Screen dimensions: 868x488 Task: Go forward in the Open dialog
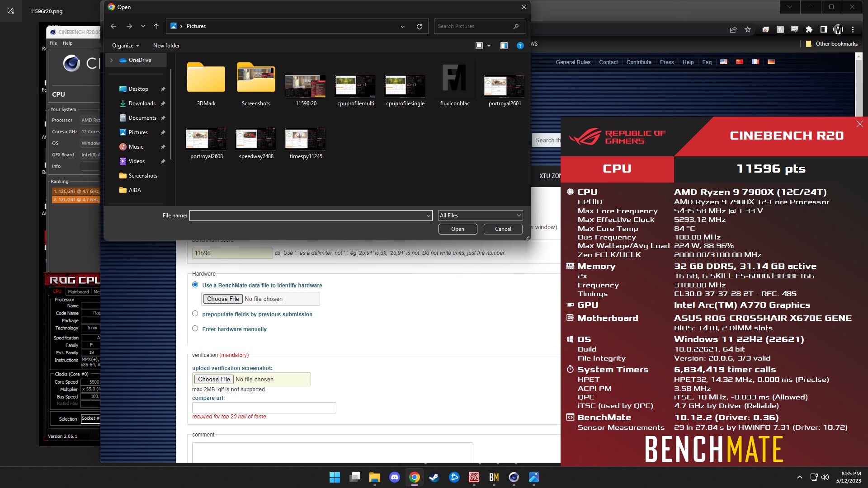pyautogui.click(x=129, y=26)
